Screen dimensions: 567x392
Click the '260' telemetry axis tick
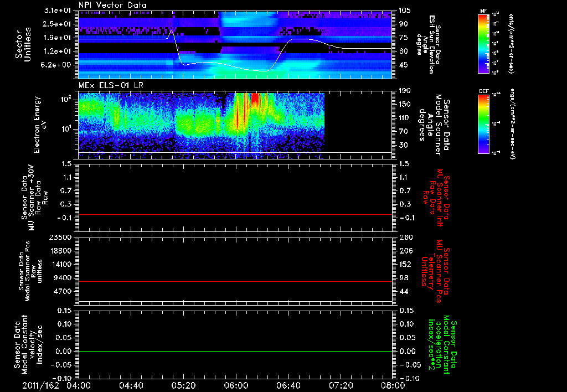click(405, 238)
